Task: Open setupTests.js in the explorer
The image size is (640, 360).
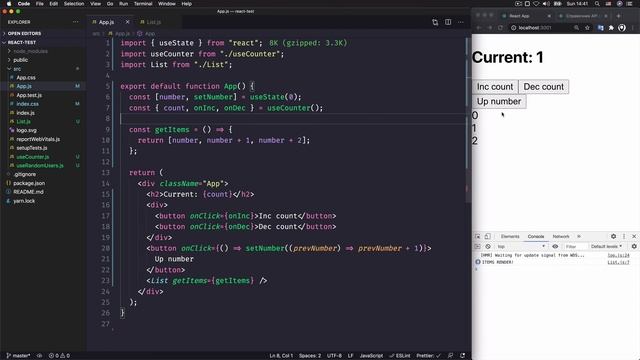Action: pos(31,148)
